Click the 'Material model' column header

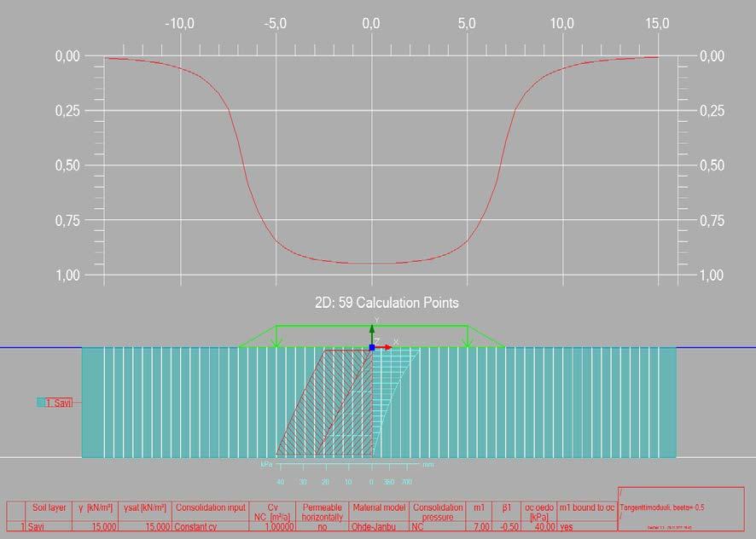(x=379, y=507)
